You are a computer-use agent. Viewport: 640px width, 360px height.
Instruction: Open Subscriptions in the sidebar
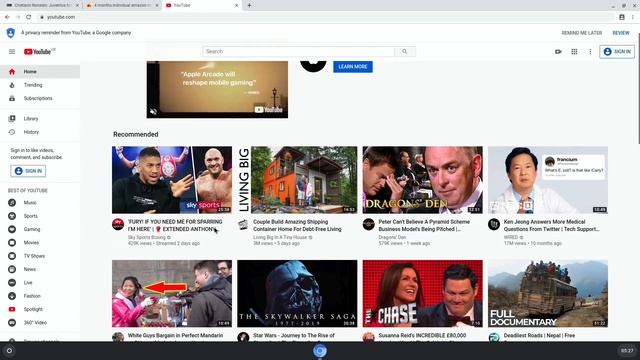tap(40, 98)
